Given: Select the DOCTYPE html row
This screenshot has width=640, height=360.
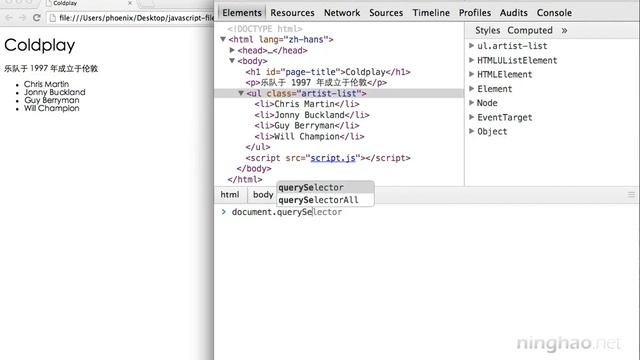Looking at the screenshot, I should [x=264, y=29].
